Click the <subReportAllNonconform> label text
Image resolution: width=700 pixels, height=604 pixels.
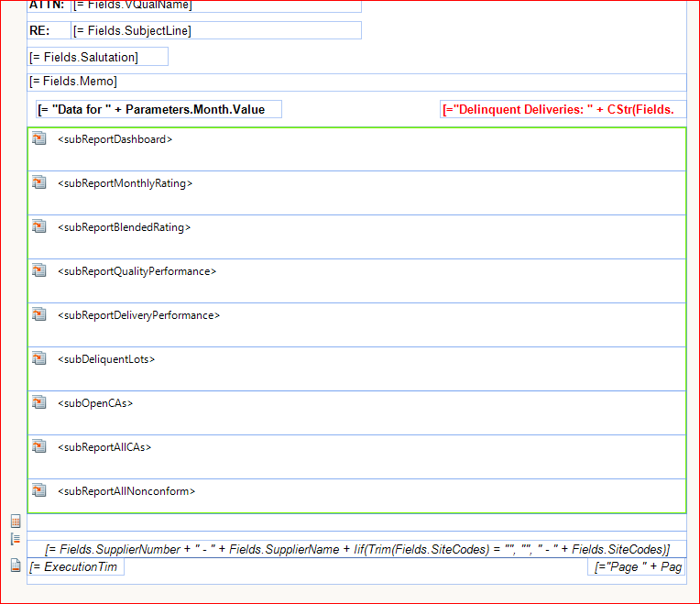tap(126, 491)
